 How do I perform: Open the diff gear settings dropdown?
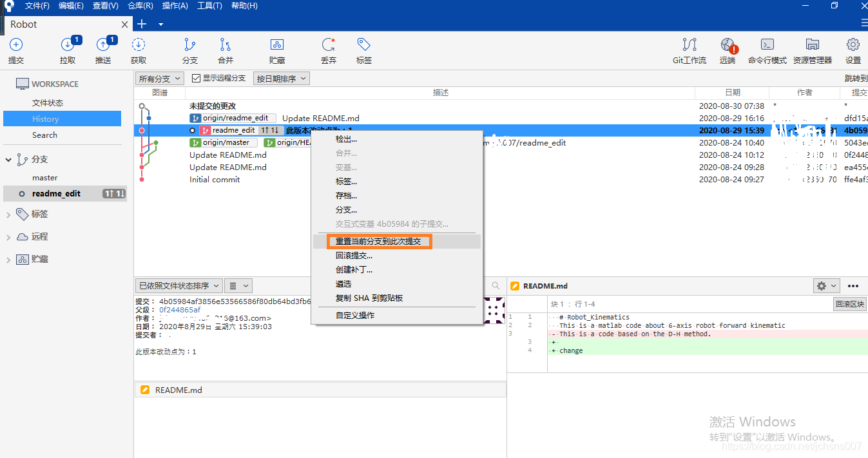pyautogui.click(x=826, y=285)
